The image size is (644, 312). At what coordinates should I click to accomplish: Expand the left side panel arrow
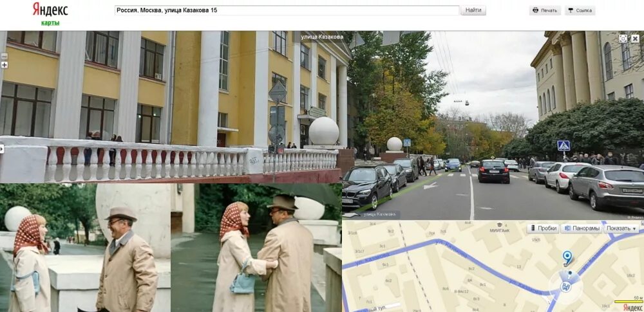tap(2, 149)
